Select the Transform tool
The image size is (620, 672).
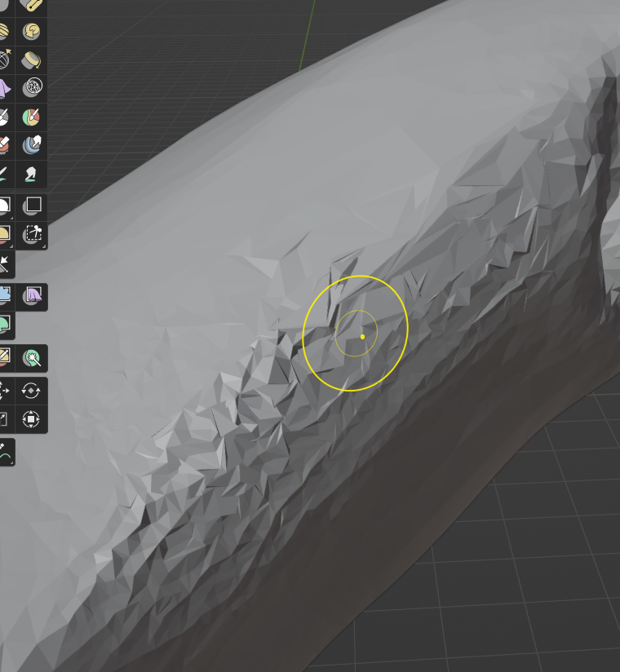click(31, 419)
